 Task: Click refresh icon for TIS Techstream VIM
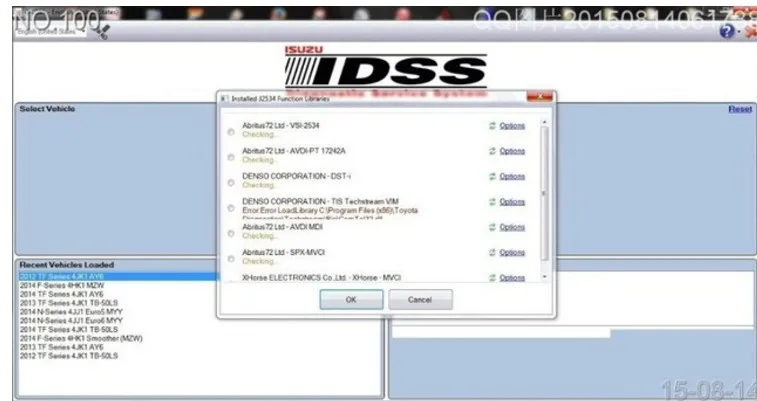click(492, 202)
